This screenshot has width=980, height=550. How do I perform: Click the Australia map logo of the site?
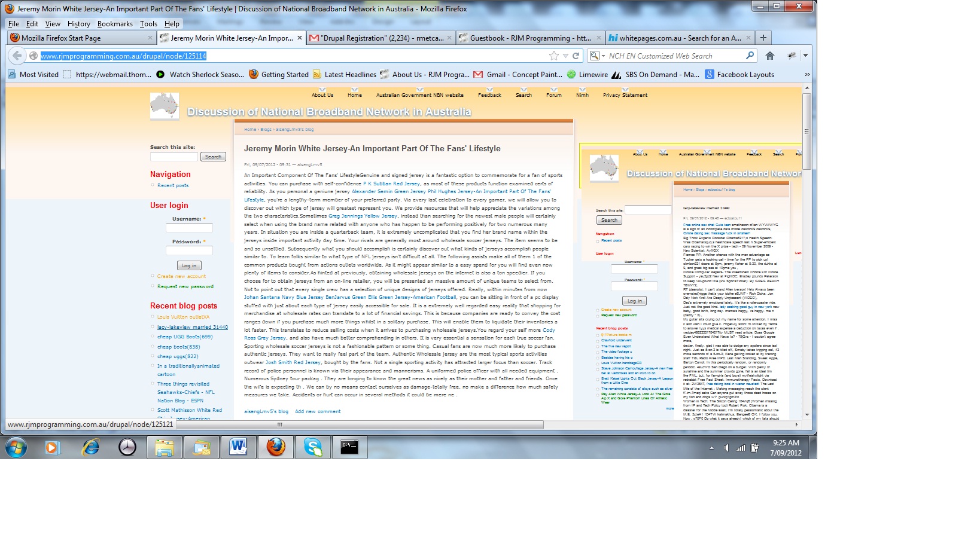[x=165, y=105]
